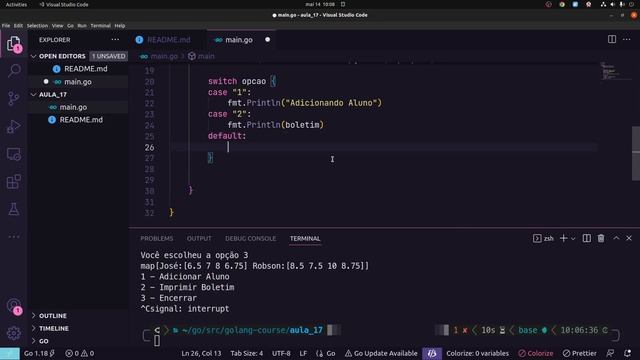Click the main.go breadcrumb item
640x360 pixels.
tap(159, 56)
